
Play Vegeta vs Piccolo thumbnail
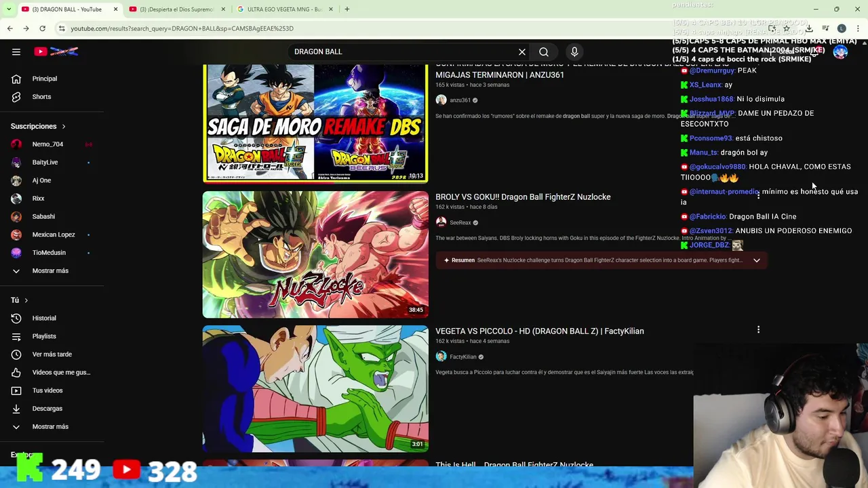pyautogui.click(x=315, y=388)
